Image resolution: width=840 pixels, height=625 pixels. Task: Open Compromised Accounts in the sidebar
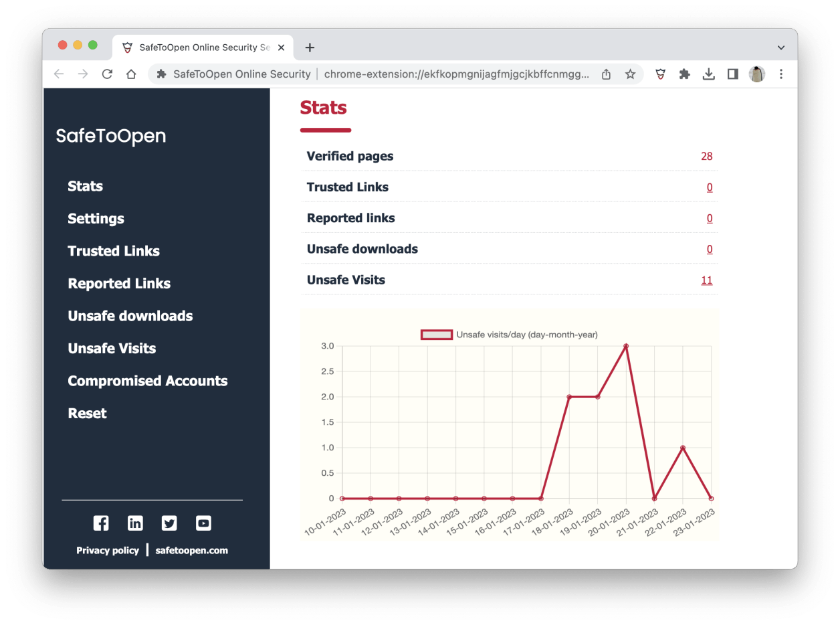click(148, 381)
